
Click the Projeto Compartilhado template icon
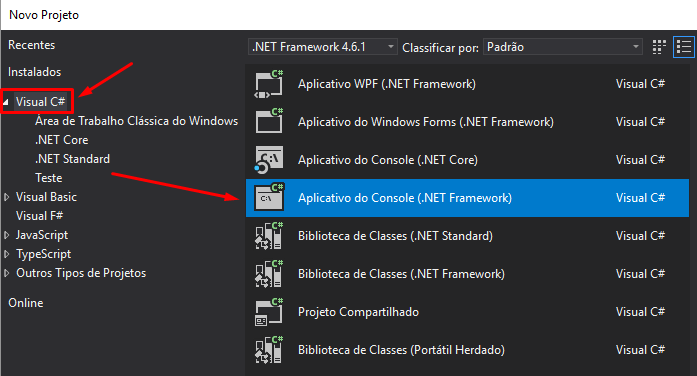click(269, 312)
